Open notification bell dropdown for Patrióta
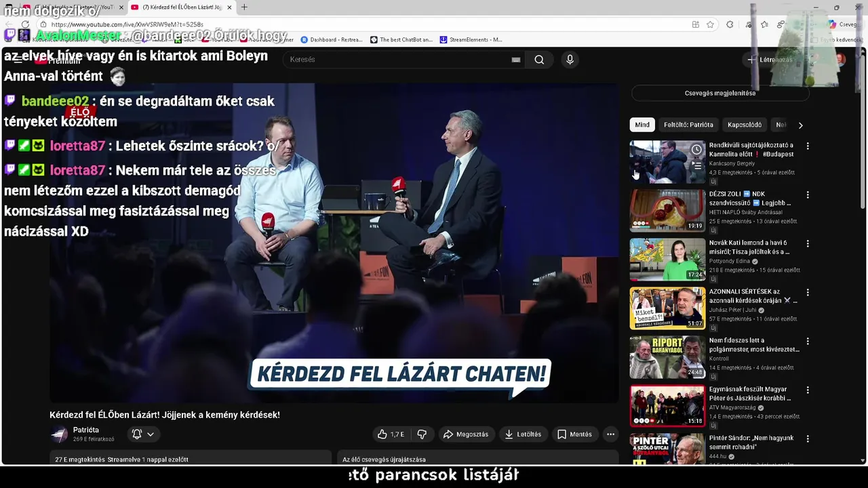This screenshot has width=868, height=488. tap(143, 434)
